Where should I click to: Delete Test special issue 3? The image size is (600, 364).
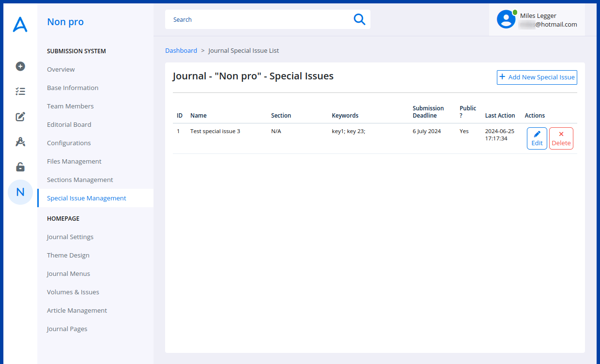coord(561,138)
